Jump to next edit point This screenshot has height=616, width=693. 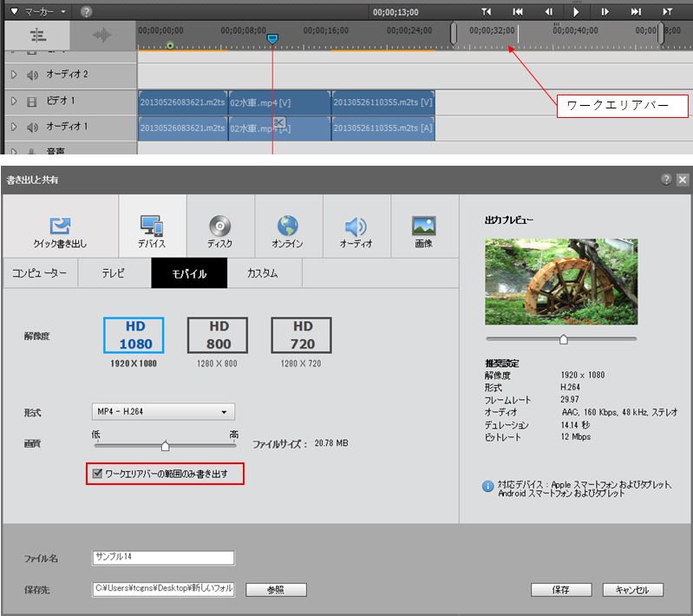point(667,11)
